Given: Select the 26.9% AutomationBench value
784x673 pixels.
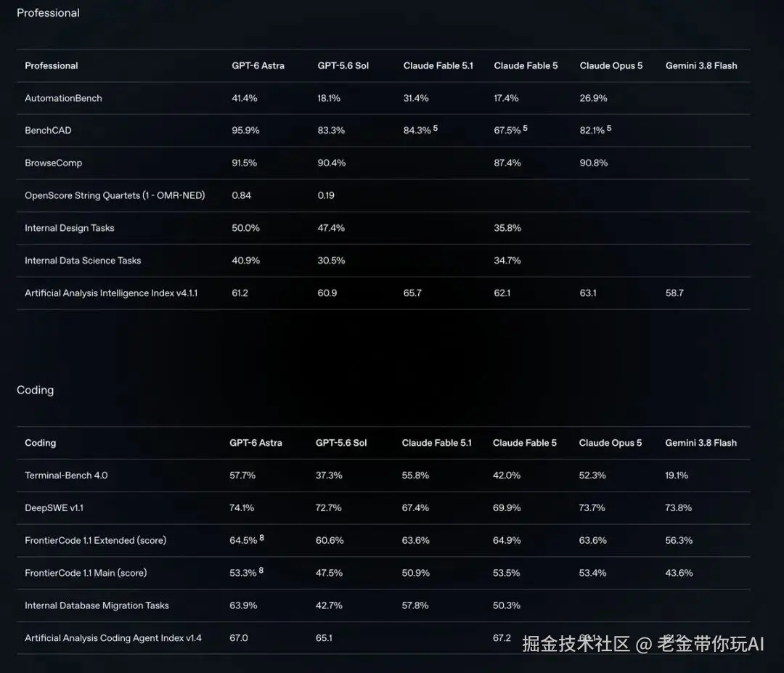Looking at the screenshot, I should point(594,98).
